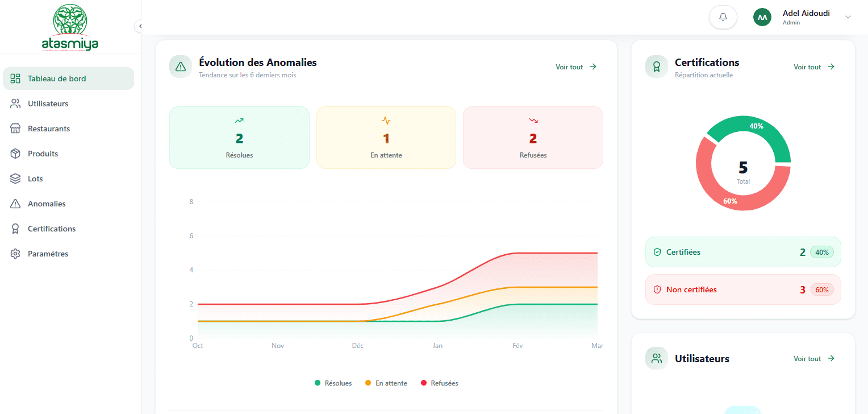Toggle En attente series in chart legend

point(386,383)
